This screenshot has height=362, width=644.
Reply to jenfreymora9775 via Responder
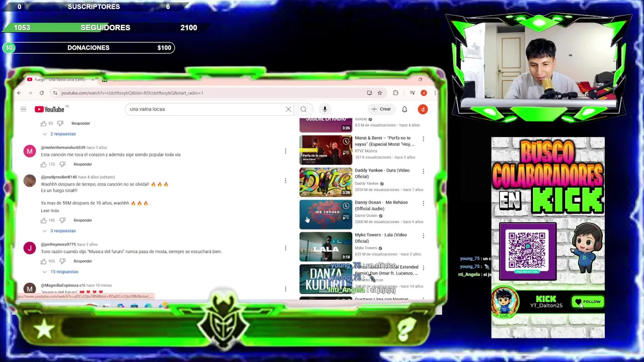click(x=83, y=261)
